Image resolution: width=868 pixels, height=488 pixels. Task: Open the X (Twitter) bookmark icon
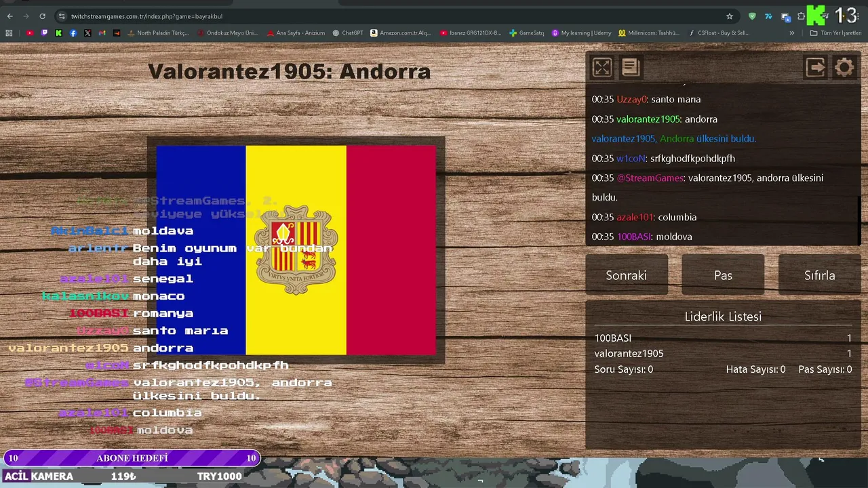(87, 33)
